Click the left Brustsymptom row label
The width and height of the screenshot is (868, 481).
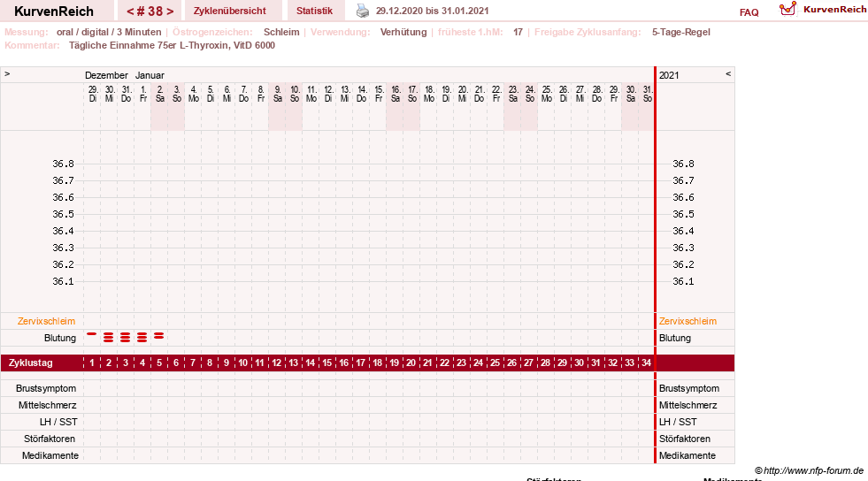coord(46,388)
